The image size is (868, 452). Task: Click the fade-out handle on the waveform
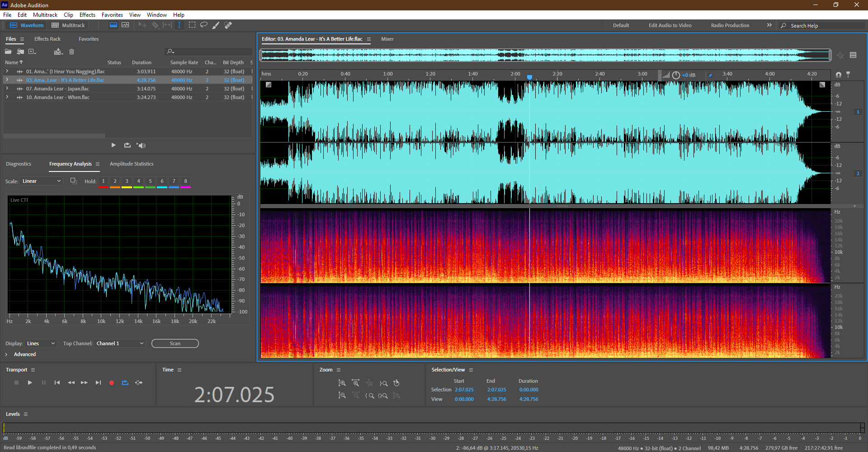[822, 85]
